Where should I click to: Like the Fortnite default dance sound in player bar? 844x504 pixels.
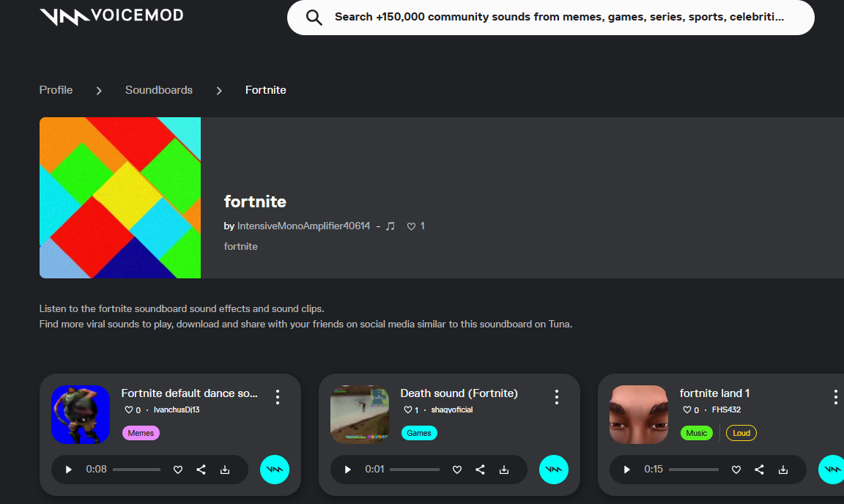point(177,470)
